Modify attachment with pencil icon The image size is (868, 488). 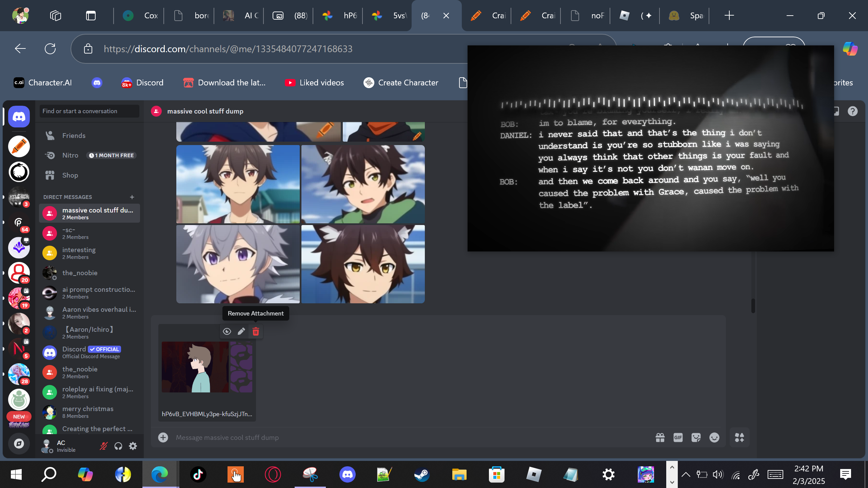click(x=241, y=331)
